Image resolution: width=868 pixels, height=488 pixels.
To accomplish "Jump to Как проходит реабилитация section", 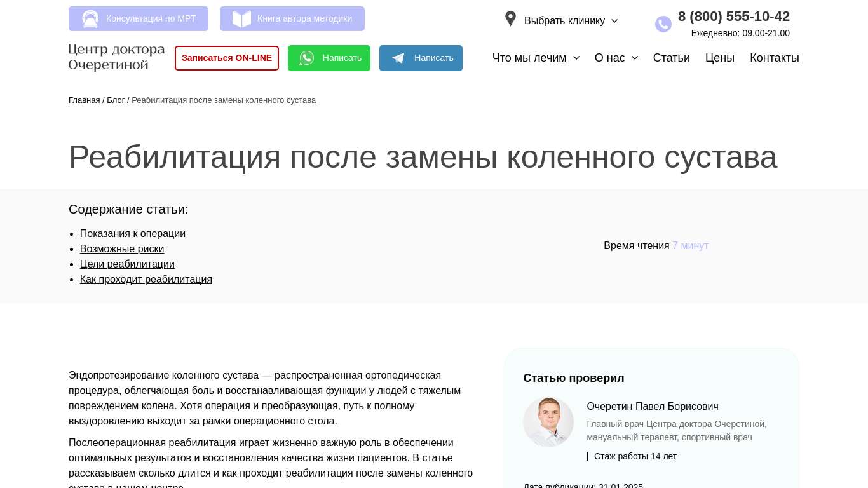I will coord(146,280).
